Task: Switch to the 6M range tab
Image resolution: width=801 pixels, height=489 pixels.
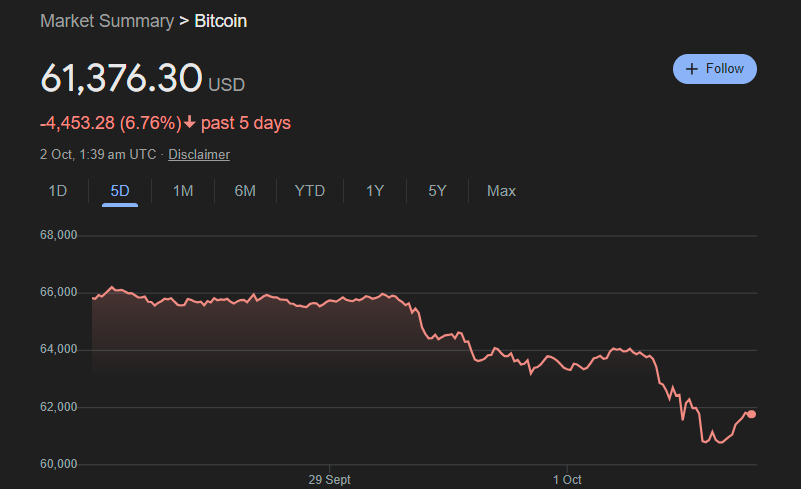Action: tap(245, 190)
